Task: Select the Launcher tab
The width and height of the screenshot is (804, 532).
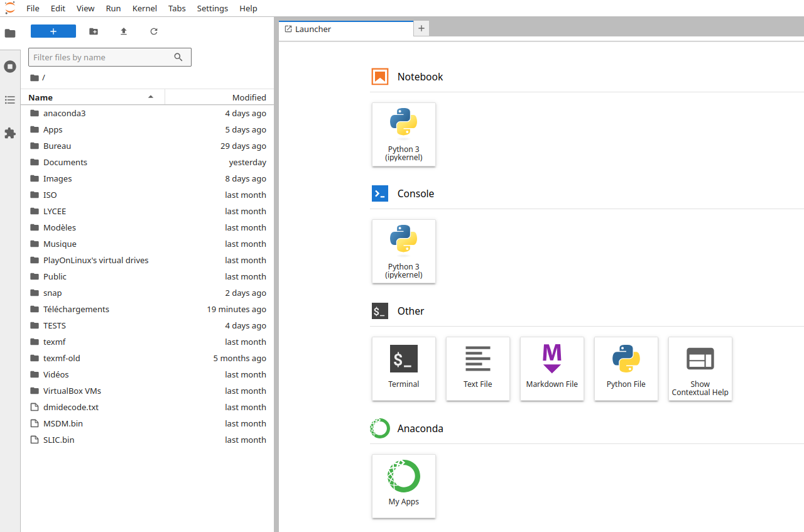Action: click(x=346, y=29)
